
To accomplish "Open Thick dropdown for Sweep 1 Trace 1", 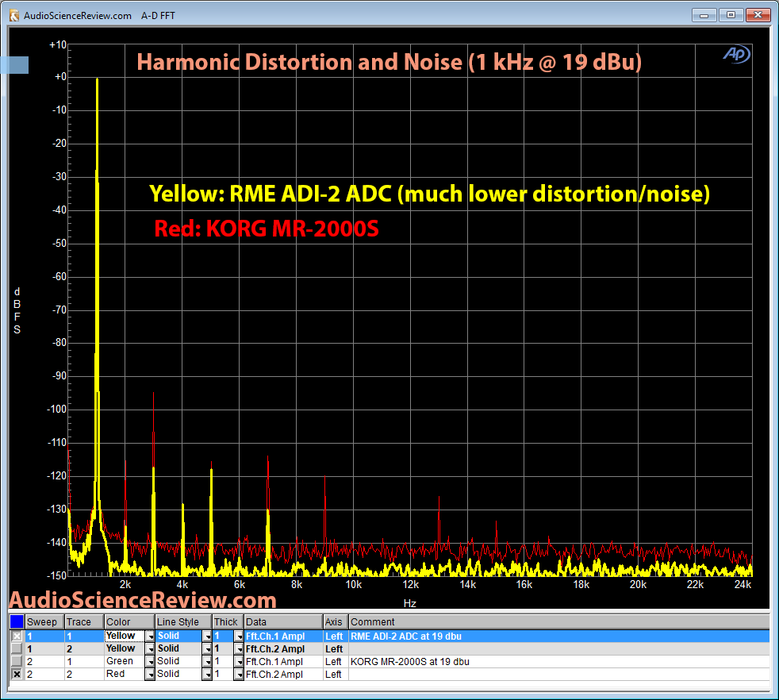I will coord(239,636).
